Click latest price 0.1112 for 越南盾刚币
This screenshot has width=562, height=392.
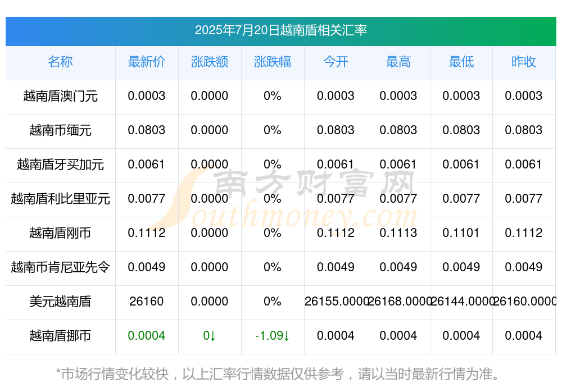[x=147, y=233]
